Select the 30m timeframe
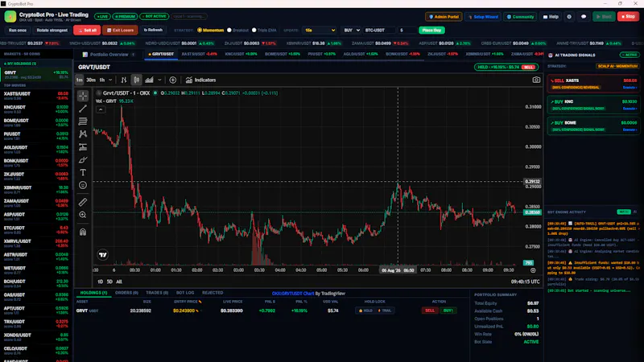Image resolution: width=644 pixels, height=362 pixels. click(x=91, y=80)
